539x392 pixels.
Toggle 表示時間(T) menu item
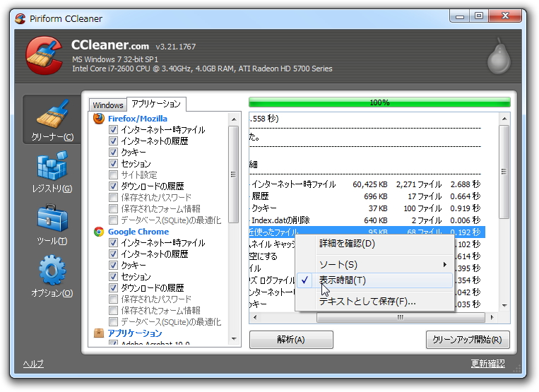pyautogui.click(x=374, y=280)
